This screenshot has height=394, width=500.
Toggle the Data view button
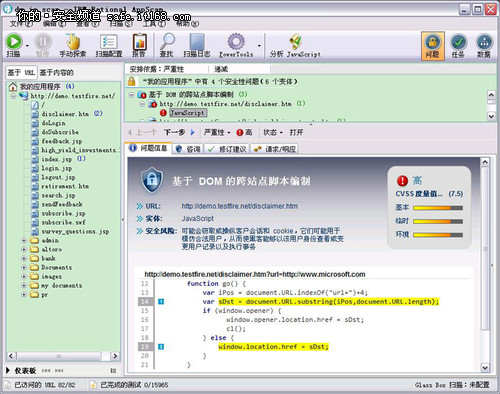tap(484, 46)
